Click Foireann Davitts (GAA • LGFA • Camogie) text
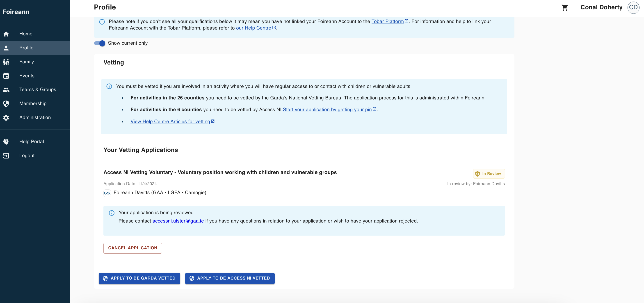 (x=160, y=193)
